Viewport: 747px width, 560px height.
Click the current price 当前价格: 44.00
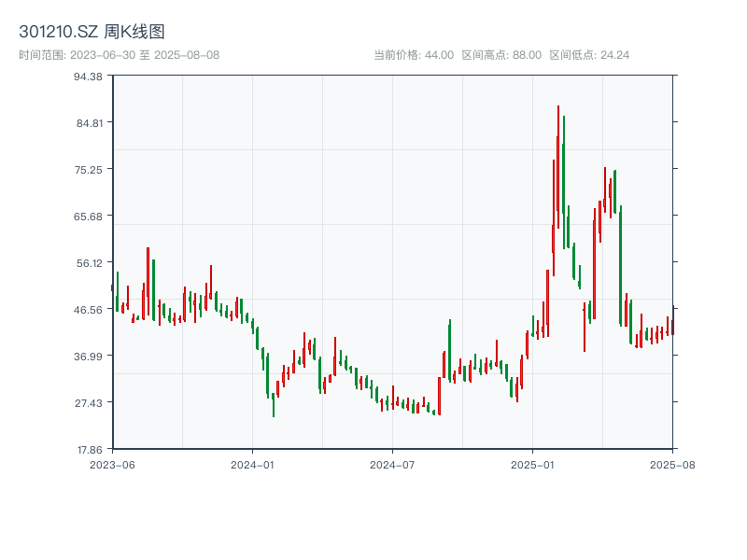[x=414, y=55]
